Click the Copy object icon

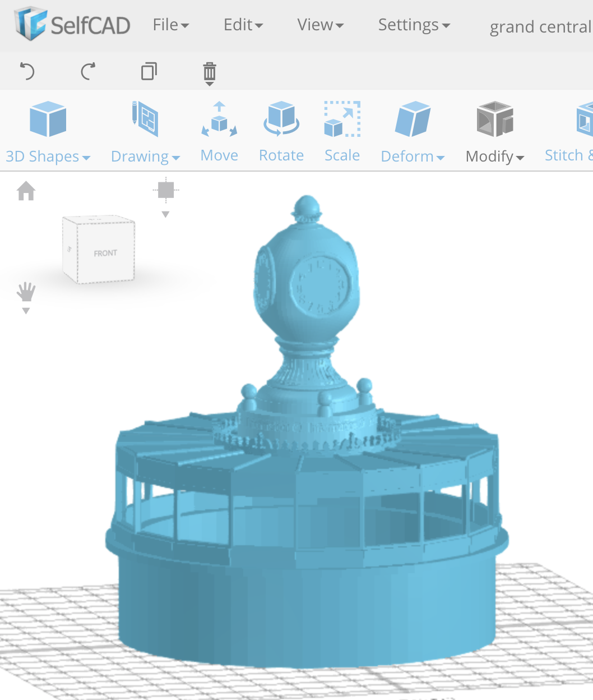[149, 72]
